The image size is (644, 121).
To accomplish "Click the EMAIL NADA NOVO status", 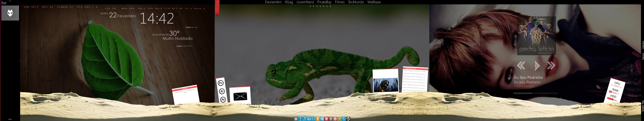I will click(184, 46).
